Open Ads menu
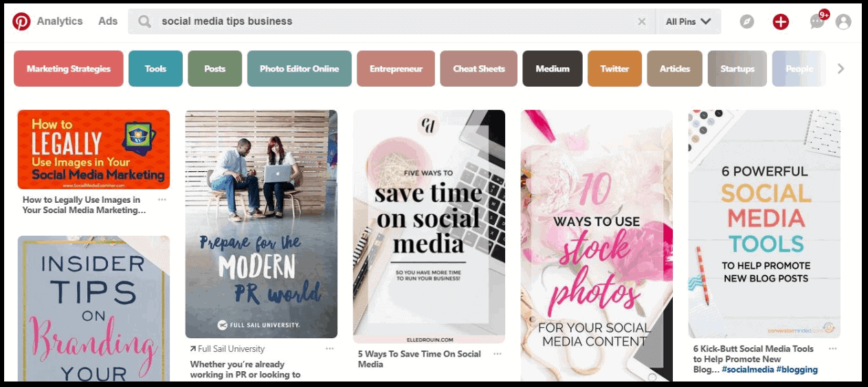 coord(108,21)
